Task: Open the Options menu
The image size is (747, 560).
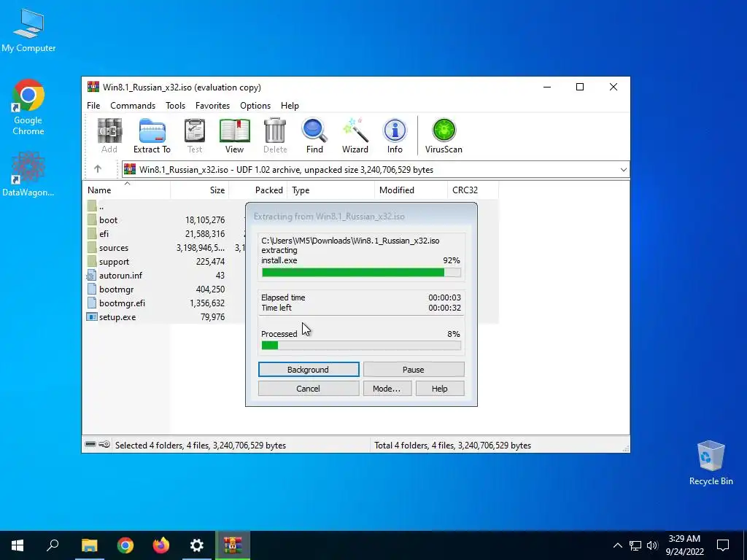Action: 255,106
